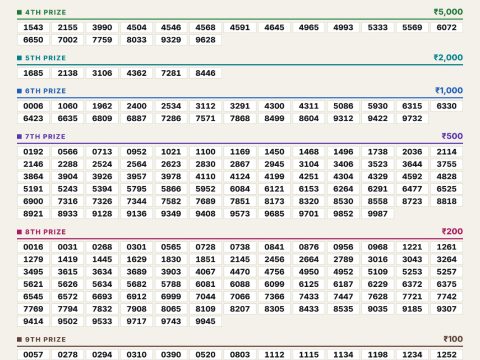The width and height of the screenshot is (480, 360).
Task: Choose number 1685 in 5th prize
Action: coord(33,73)
